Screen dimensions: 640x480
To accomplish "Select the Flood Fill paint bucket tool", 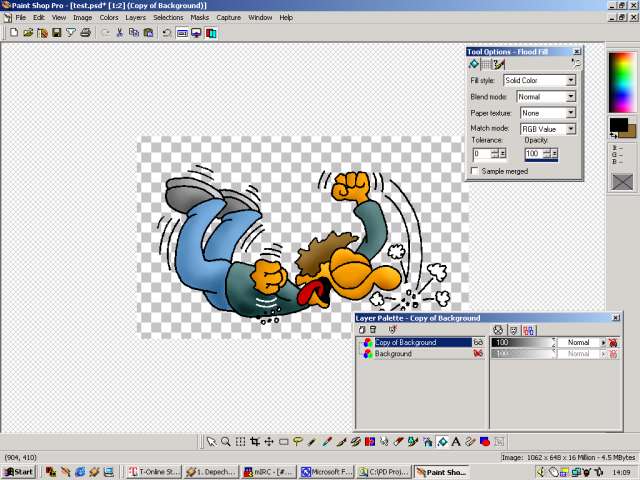I will [442, 442].
